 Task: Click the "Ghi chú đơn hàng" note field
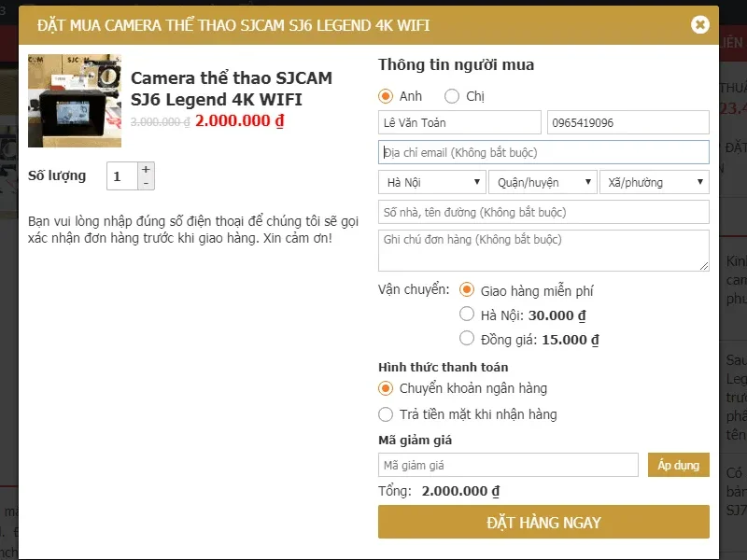click(543, 248)
